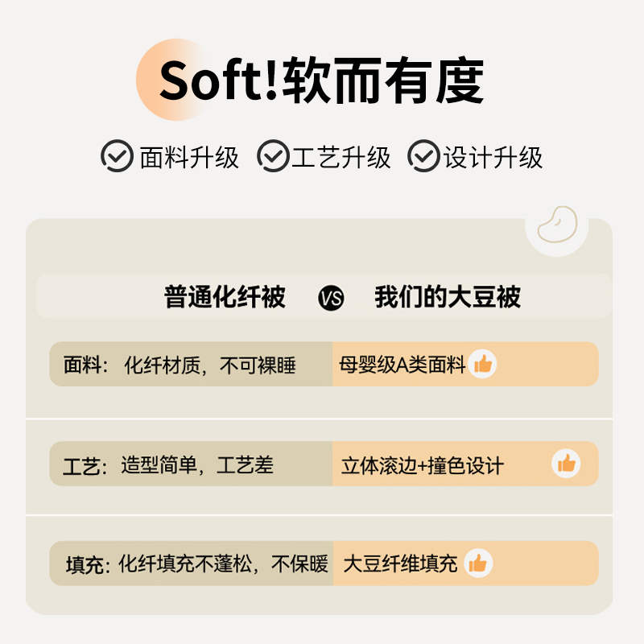
Task: Click the 立体滚边+撞色设计 text
Action: tap(423, 465)
